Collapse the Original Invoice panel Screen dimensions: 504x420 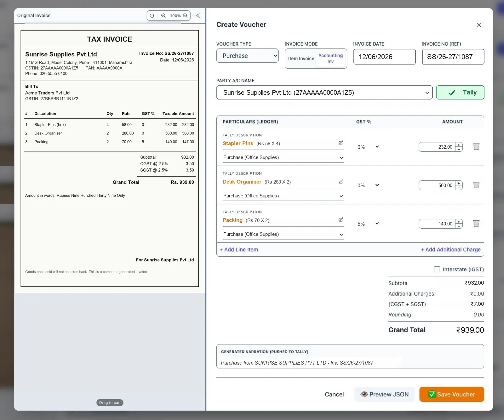[x=198, y=16]
